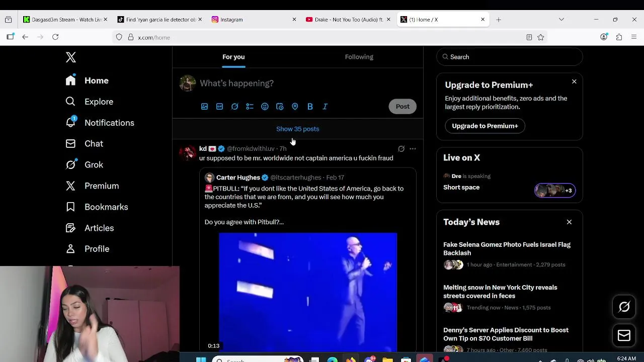Click the X search field
Screen dimensions: 644x362
click(x=510, y=57)
